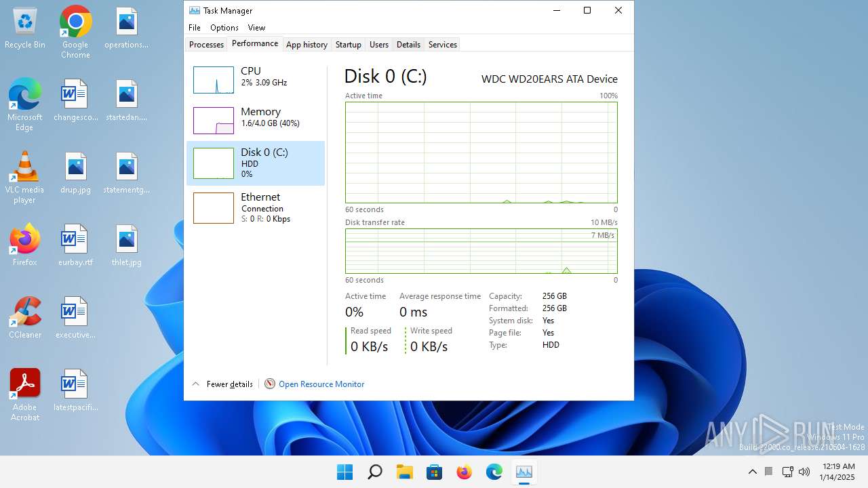Click the disk Active time graph

(481, 152)
